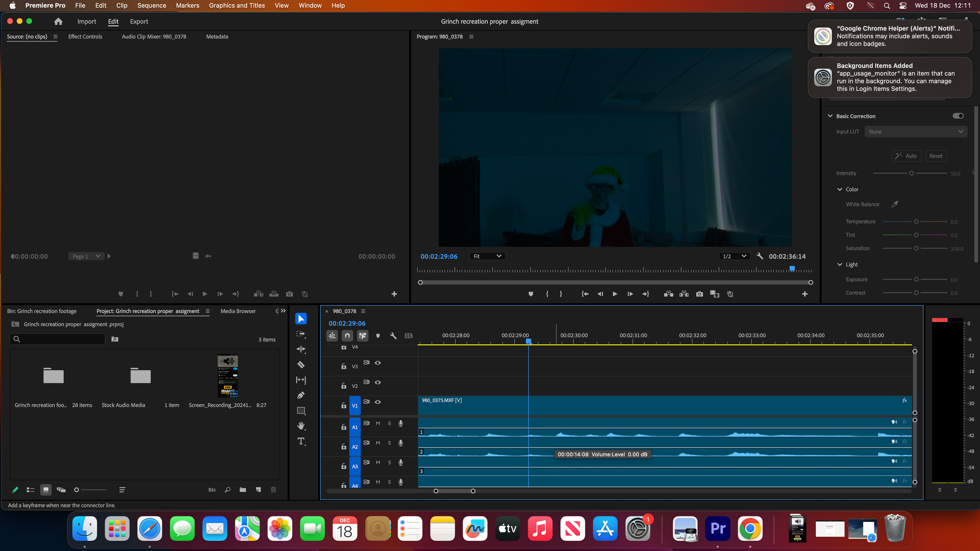The width and height of the screenshot is (980, 551).
Task: Hide V1 track output eye
Action: click(x=377, y=402)
